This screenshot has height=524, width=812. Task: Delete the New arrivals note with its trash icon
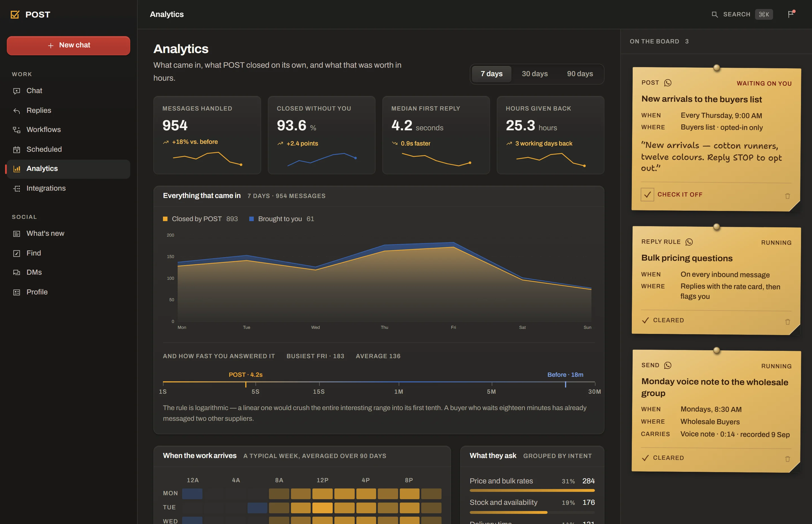click(787, 196)
